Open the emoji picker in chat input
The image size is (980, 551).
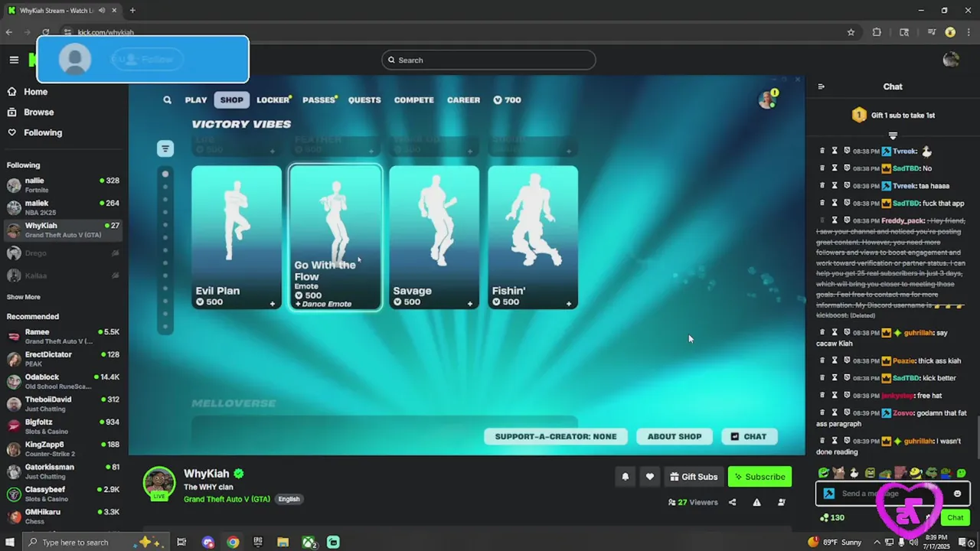pyautogui.click(x=957, y=494)
